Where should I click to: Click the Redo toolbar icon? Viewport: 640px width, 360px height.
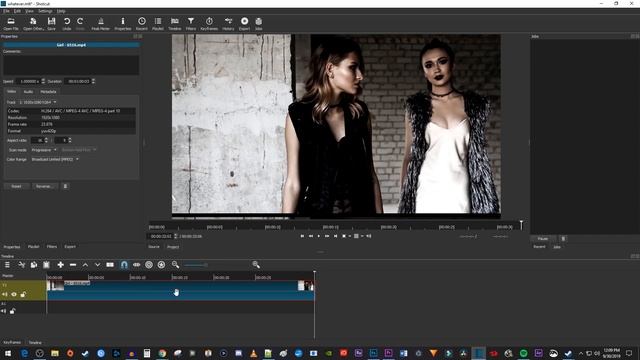(80, 24)
